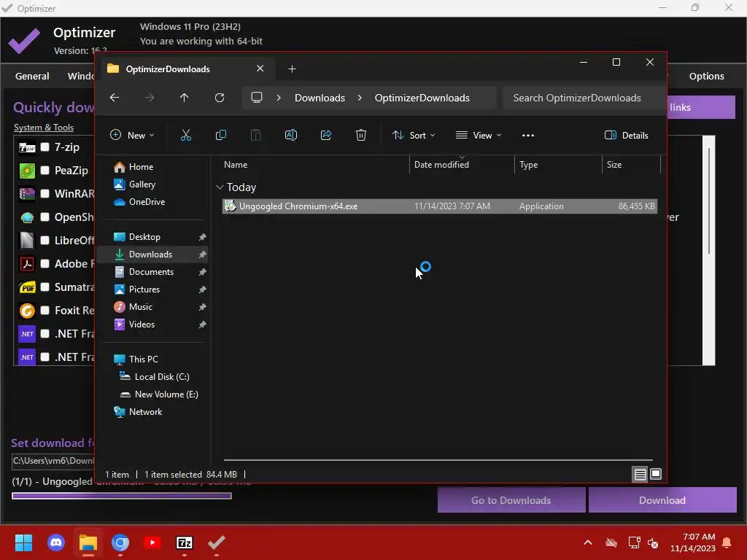This screenshot has height=560, width=747.
Task: Open YouTube app from the taskbar
Action: [152, 542]
